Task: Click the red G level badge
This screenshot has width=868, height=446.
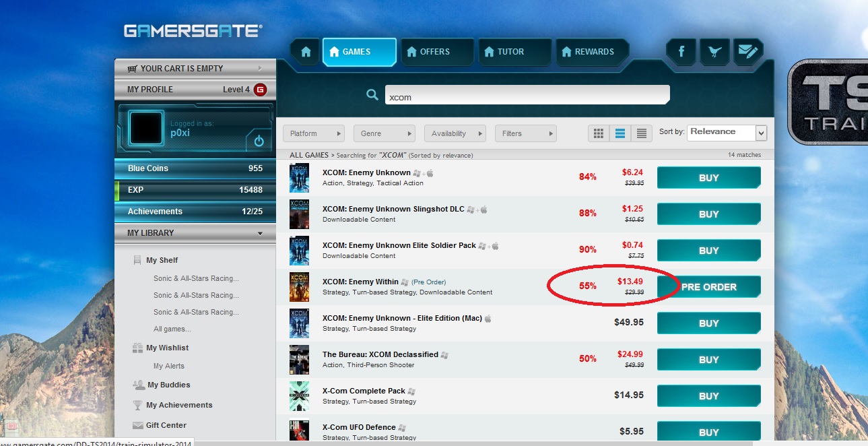Action: [x=260, y=90]
